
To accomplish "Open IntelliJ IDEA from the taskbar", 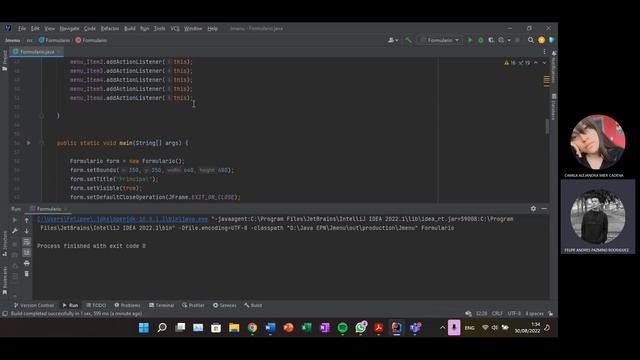I will [396, 328].
